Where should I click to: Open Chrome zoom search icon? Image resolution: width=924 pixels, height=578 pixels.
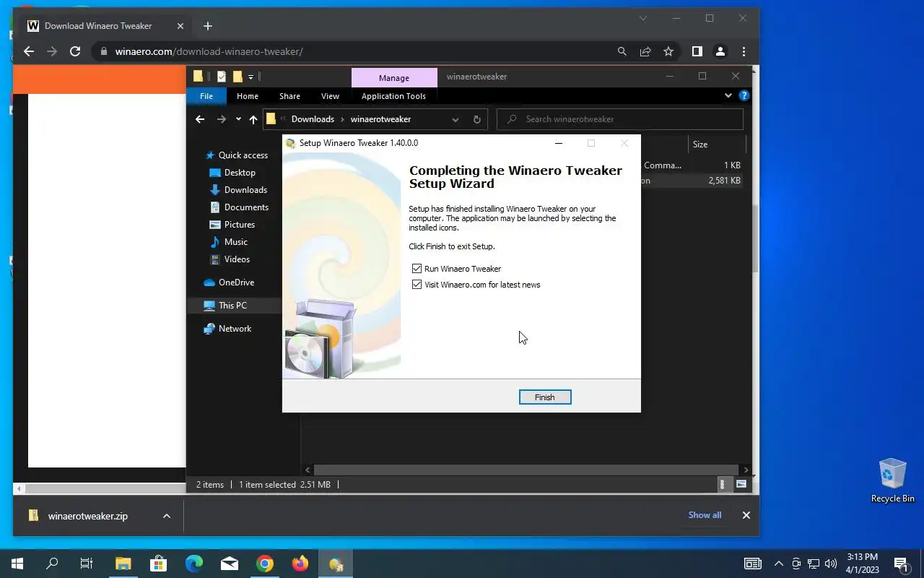(622, 51)
